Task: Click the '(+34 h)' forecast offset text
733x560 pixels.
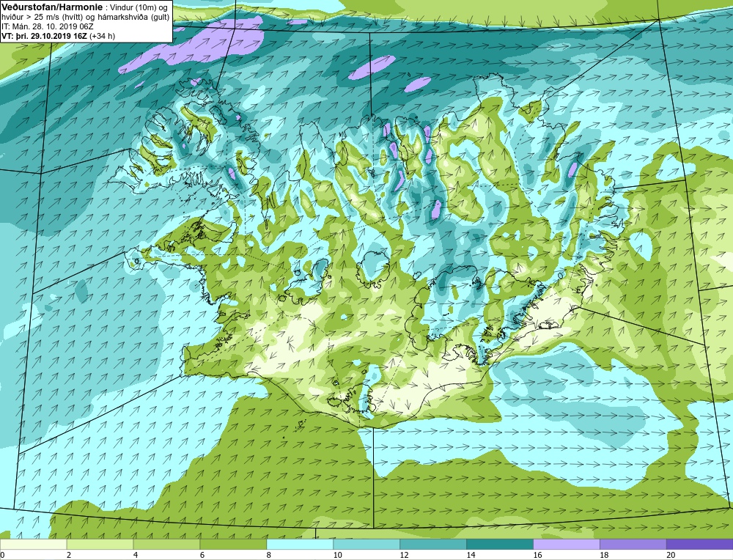Action: [103, 35]
